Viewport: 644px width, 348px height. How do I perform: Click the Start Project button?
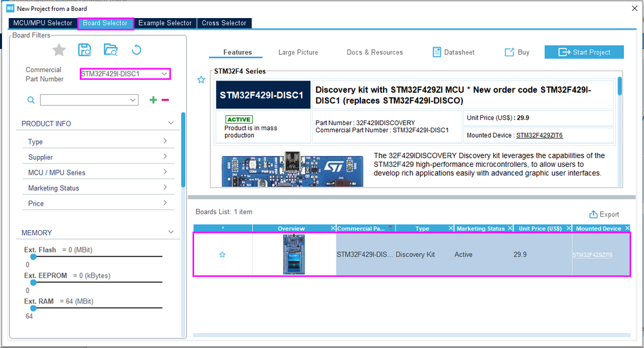(584, 52)
